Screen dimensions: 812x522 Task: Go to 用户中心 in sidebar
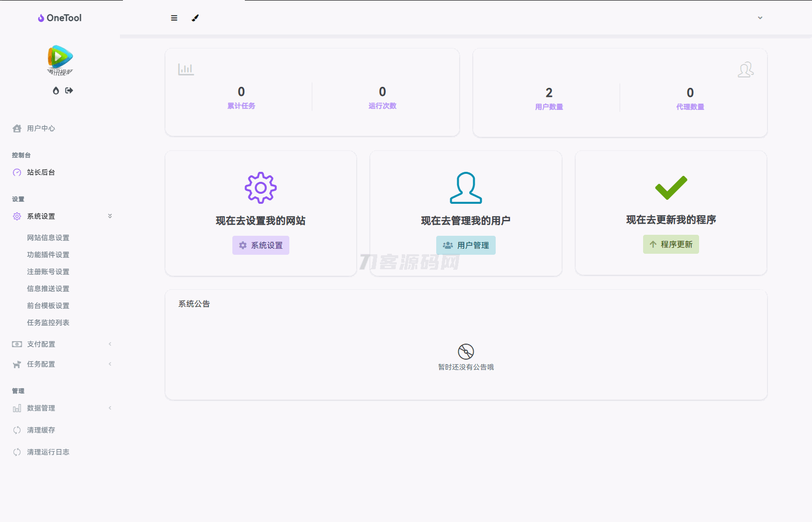pyautogui.click(x=41, y=128)
